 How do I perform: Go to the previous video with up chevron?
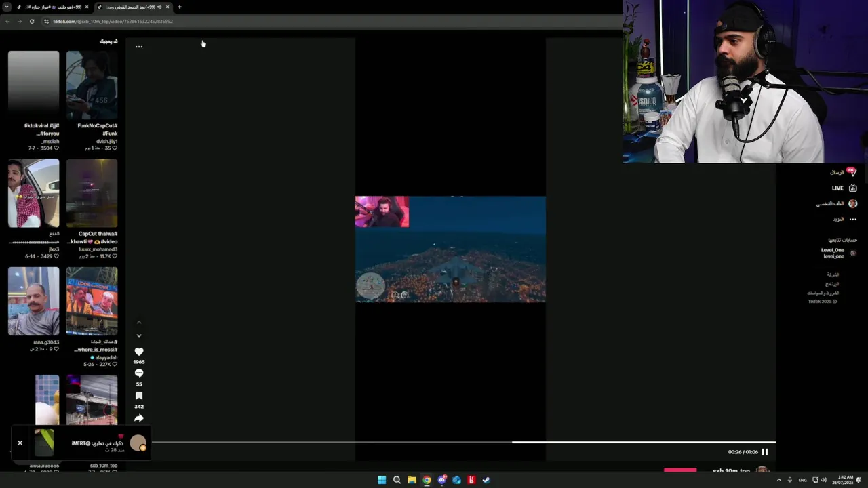[x=139, y=323]
